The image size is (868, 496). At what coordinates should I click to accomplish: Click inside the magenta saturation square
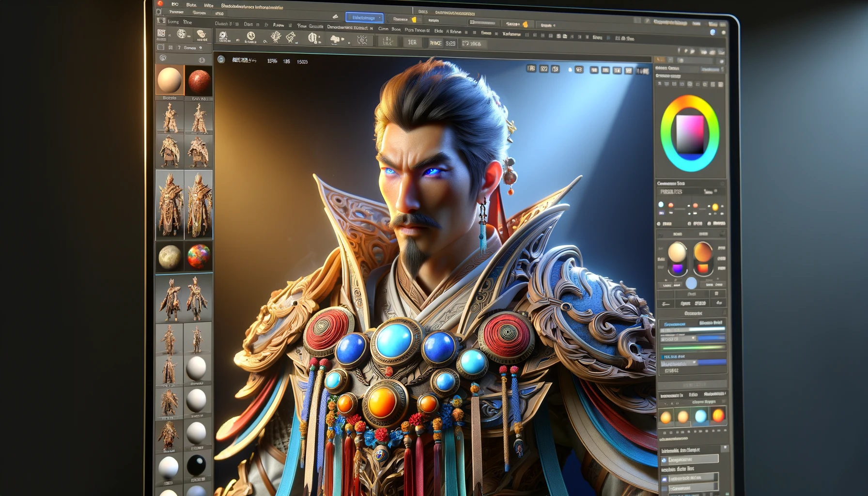pos(690,134)
